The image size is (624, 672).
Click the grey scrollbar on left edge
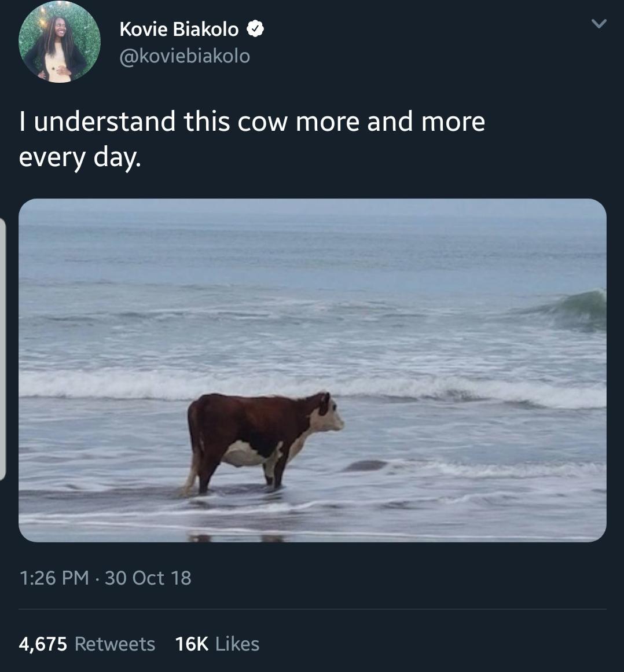coord(2,347)
